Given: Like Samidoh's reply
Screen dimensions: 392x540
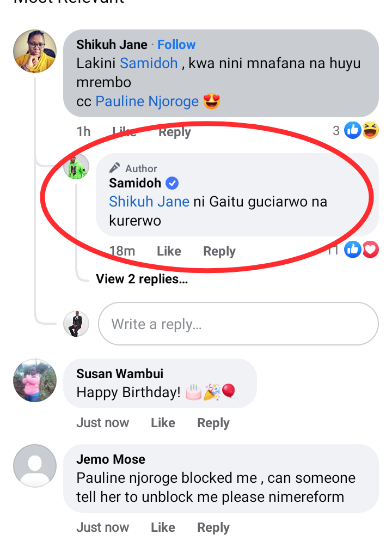Looking at the screenshot, I should click(169, 251).
